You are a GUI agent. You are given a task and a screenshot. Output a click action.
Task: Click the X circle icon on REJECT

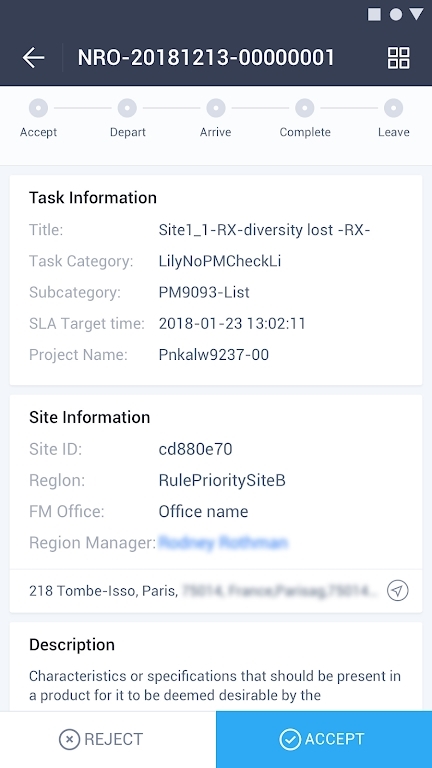pyautogui.click(x=69, y=739)
